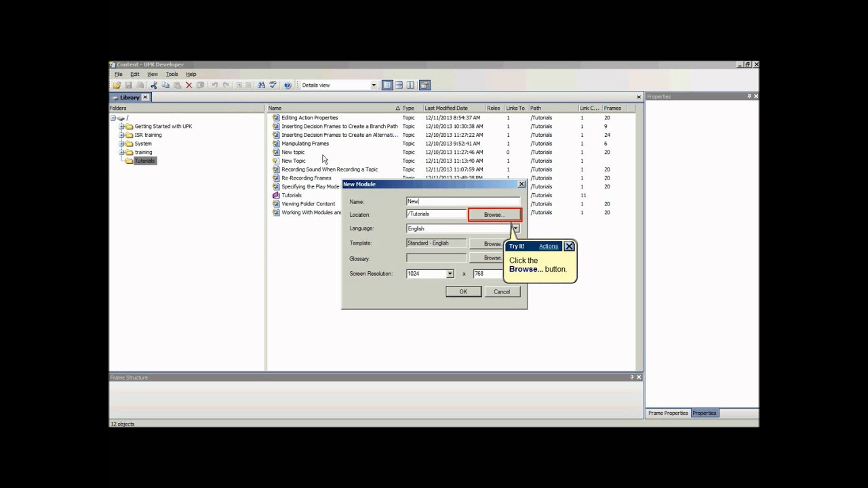Toggle the horizontal split layout button

[399, 85]
